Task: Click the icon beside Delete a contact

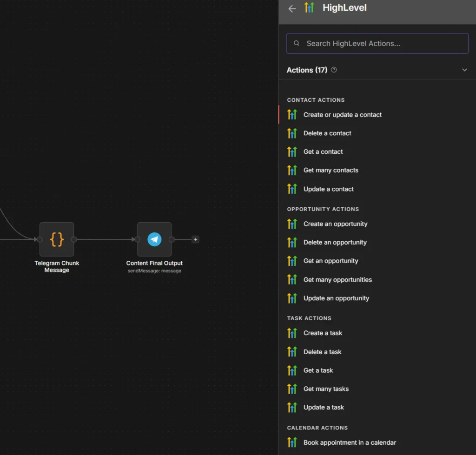Action: 292,133
